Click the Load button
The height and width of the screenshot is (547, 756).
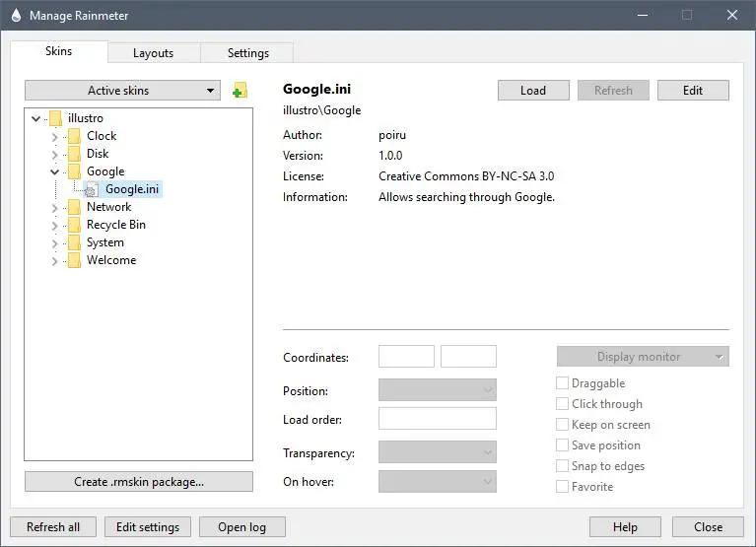(x=533, y=90)
